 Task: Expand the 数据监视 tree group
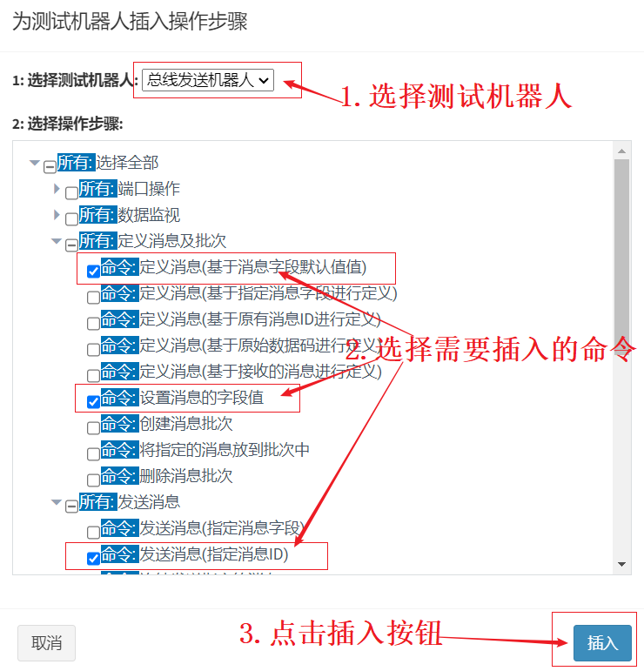tap(56, 215)
